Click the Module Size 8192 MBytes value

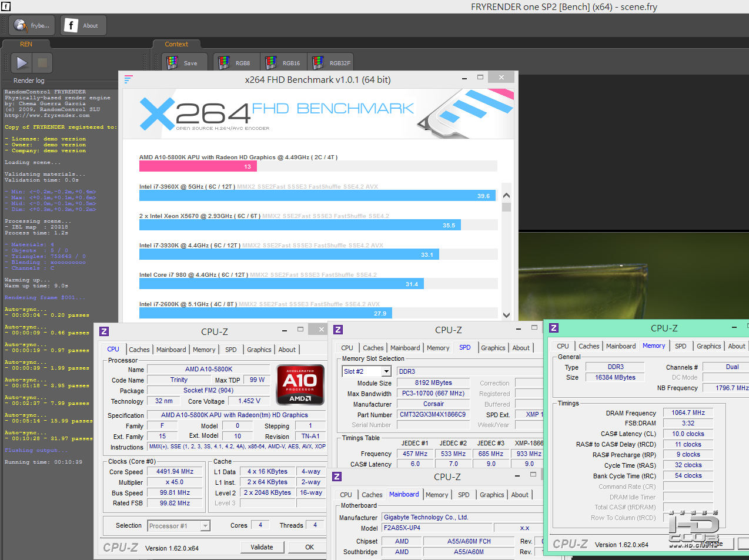point(434,383)
